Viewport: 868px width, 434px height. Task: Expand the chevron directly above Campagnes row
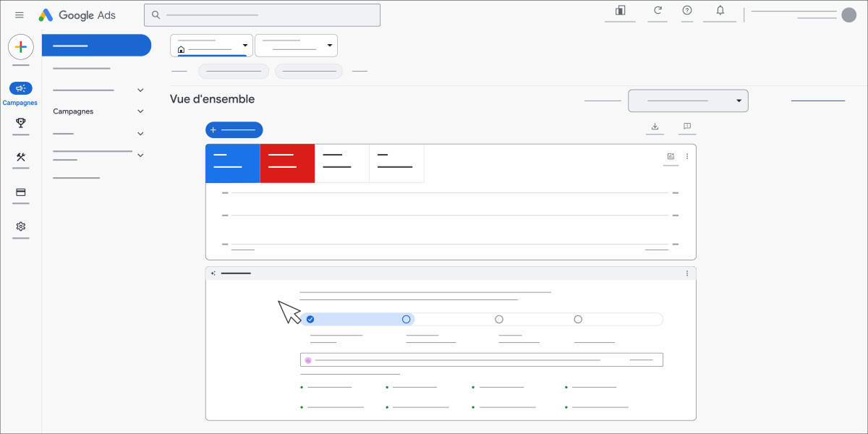pos(140,90)
